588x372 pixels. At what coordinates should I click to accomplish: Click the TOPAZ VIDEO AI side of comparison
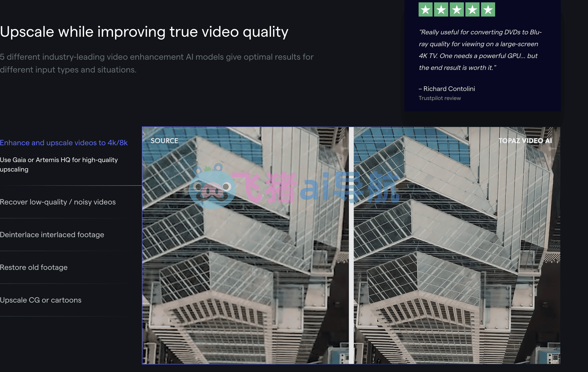pyautogui.click(x=457, y=245)
